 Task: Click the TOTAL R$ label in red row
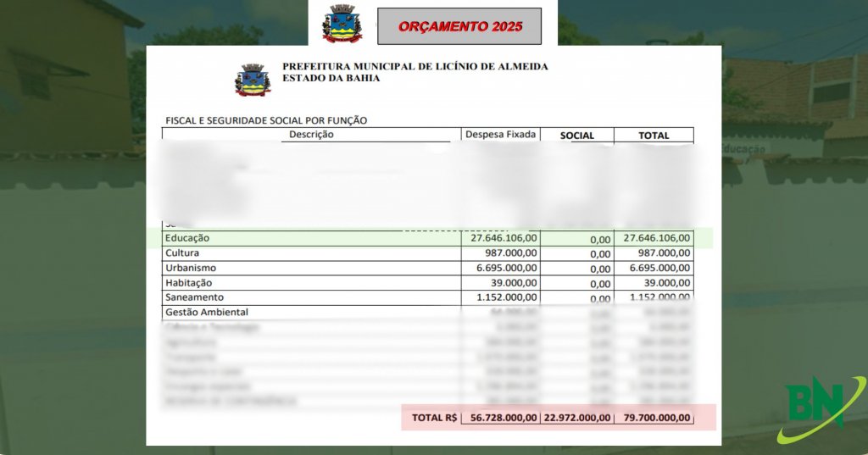[x=434, y=418]
